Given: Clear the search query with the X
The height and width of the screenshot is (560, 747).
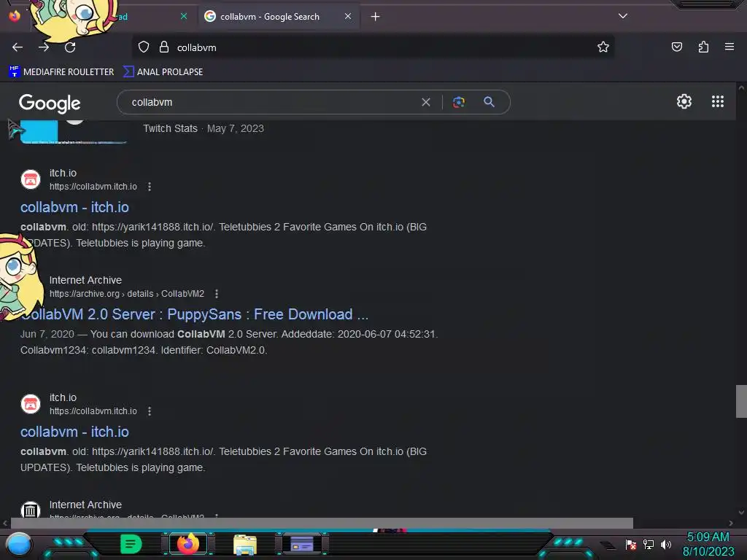Looking at the screenshot, I should click(x=426, y=102).
